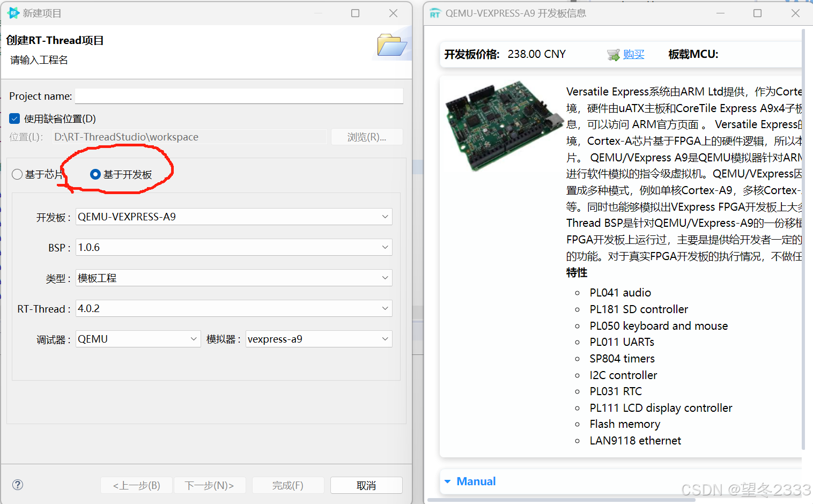Click the folder icon in wizard header
The width and height of the screenshot is (813, 504).
392,45
